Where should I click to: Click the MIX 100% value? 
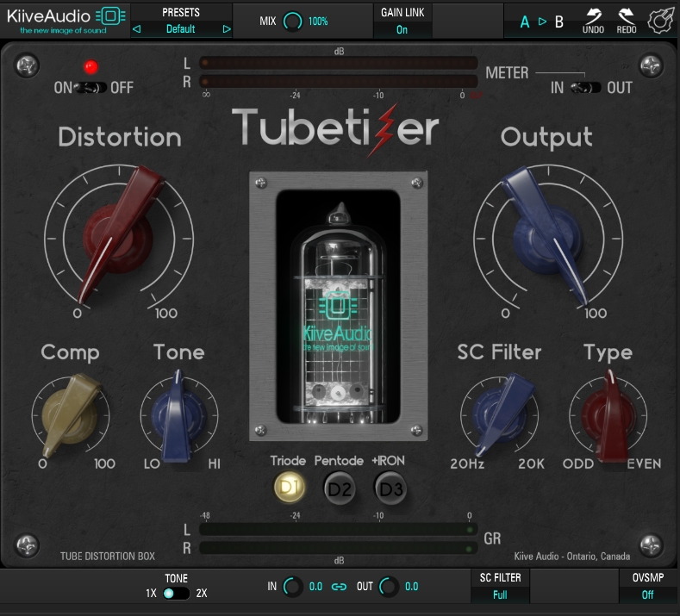tap(318, 22)
